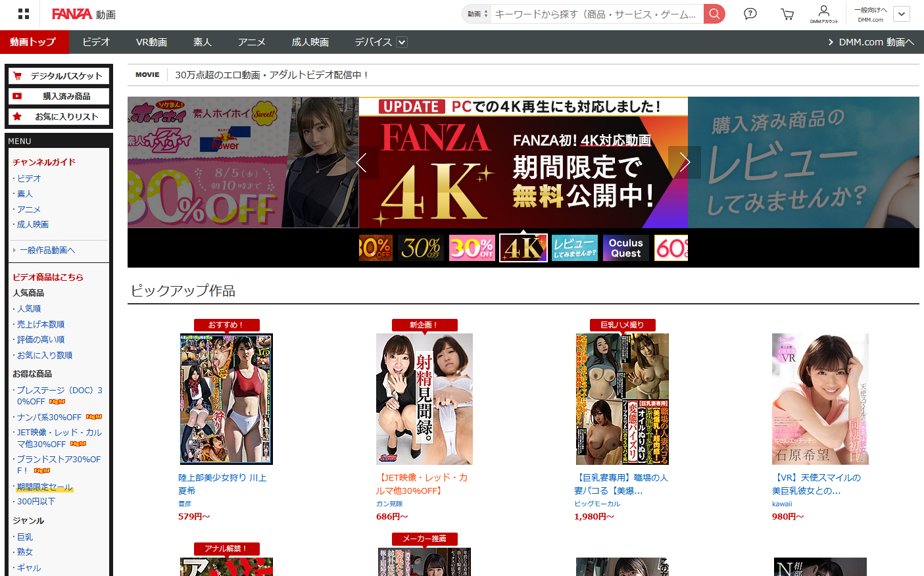The width and height of the screenshot is (924, 576).
Task: Click the 新企画! red label
Action: pos(424,325)
